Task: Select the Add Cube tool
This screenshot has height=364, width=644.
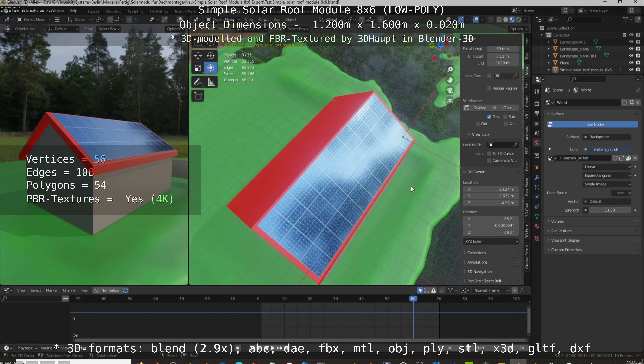Action: pyautogui.click(x=198, y=96)
